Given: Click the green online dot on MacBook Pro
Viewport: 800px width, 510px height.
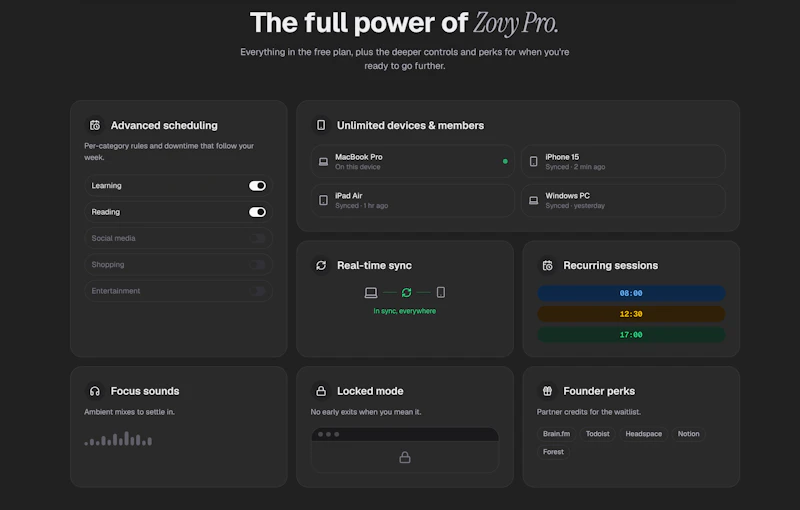Looking at the screenshot, I should pyautogui.click(x=505, y=161).
